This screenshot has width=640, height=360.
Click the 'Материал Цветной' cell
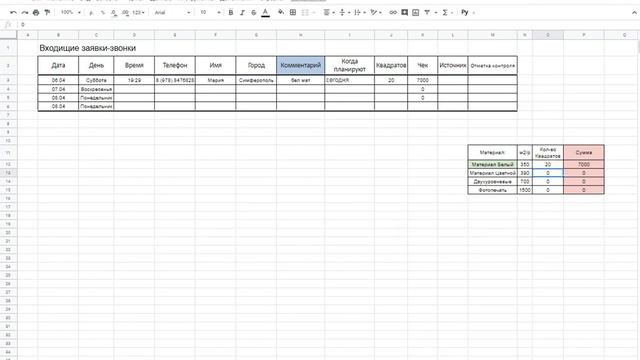pos(492,173)
